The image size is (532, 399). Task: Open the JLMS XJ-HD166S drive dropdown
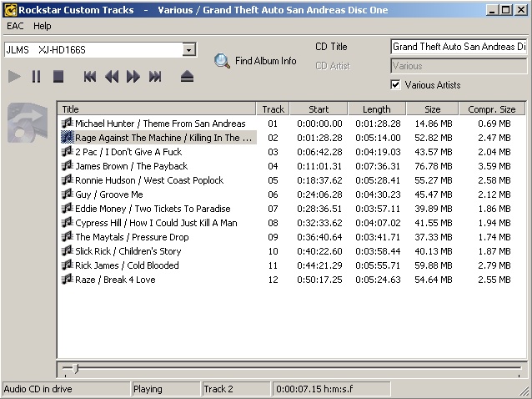[188, 50]
